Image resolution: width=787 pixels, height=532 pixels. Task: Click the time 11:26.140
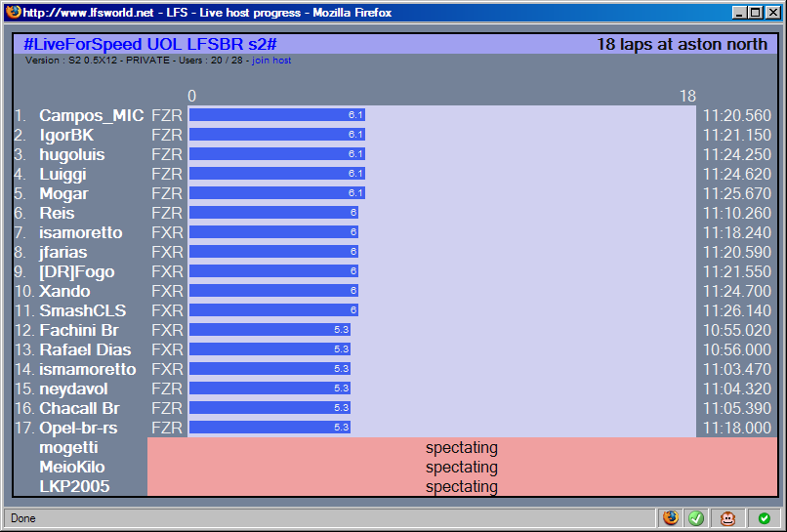[x=736, y=310]
